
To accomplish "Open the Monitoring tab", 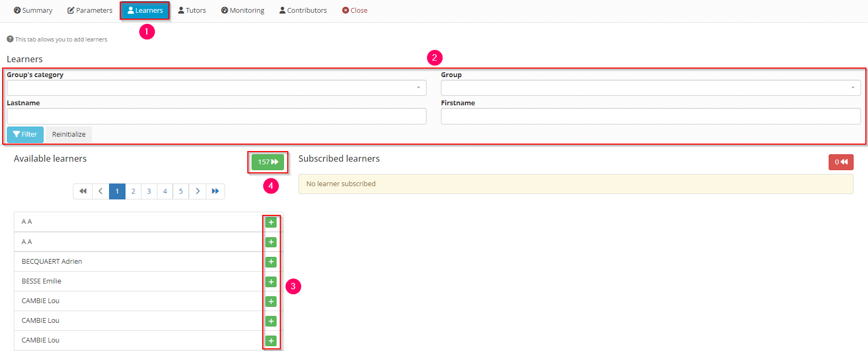I will [243, 11].
